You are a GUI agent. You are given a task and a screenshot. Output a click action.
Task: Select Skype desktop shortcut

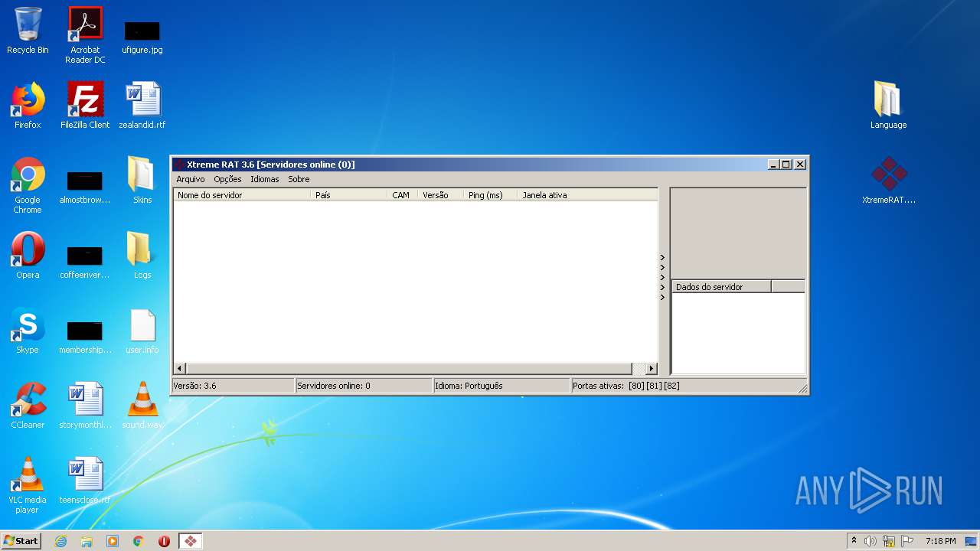28,331
